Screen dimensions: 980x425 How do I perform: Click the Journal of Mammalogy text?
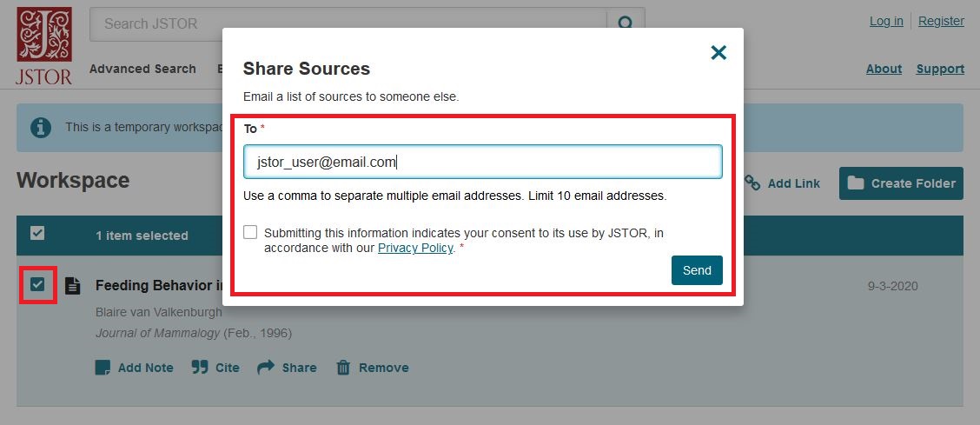[x=157, y=333]
